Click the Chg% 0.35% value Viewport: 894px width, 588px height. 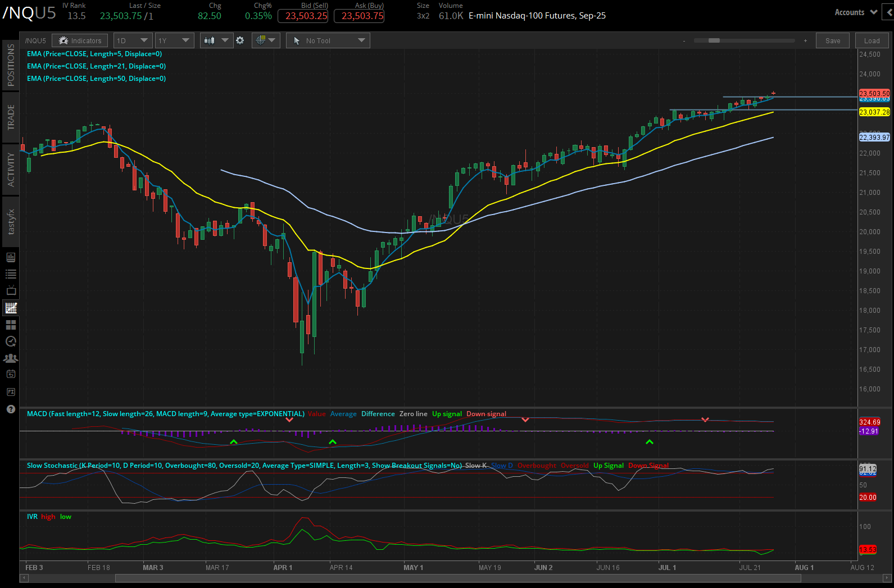point(258,16)
